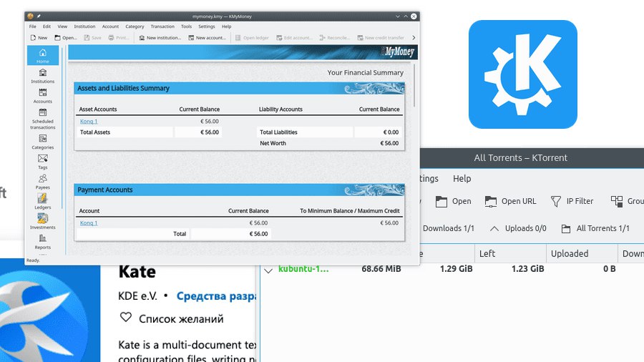644x362 pixels.
Task: Click IP Filter in KTorrent toolbar
Action: pos(572,201)
